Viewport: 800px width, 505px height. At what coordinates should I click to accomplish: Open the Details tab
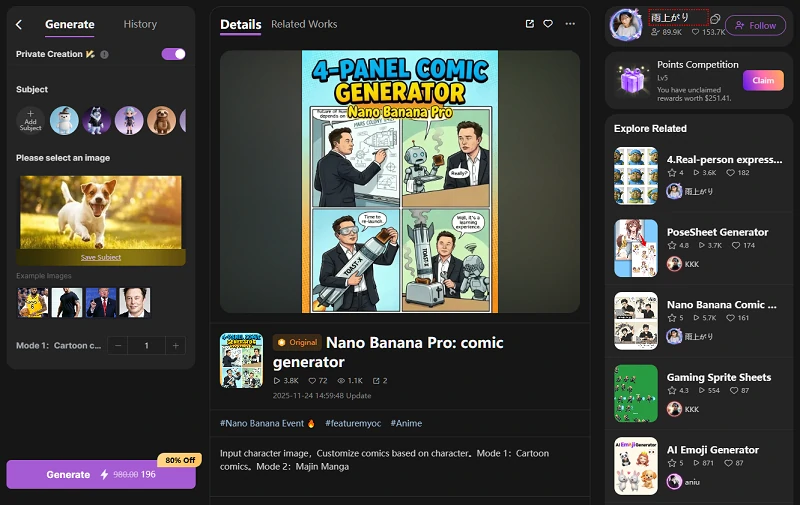[x=240, y=24]
